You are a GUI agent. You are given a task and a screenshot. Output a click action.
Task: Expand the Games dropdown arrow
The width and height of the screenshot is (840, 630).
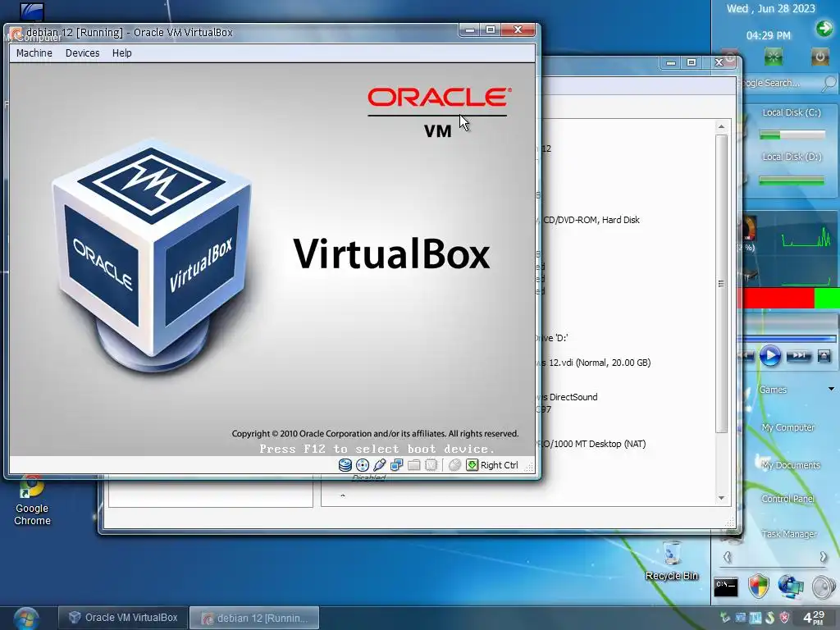coord(831,389)
